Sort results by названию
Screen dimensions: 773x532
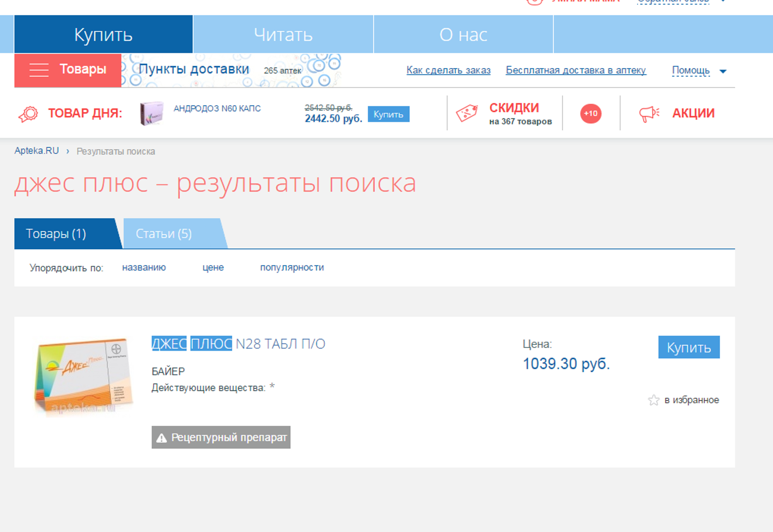tap(144, 267)
